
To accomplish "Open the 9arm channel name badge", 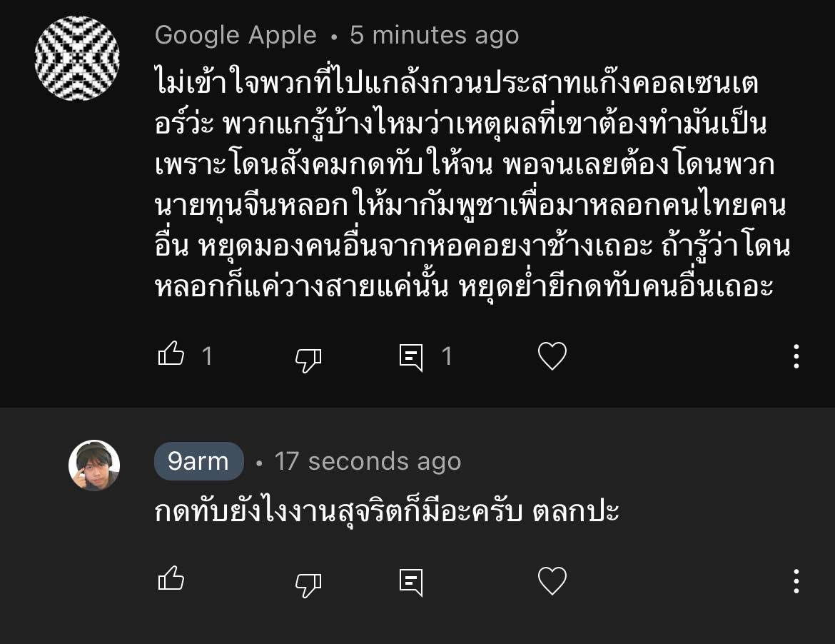I will pos(198,461).
